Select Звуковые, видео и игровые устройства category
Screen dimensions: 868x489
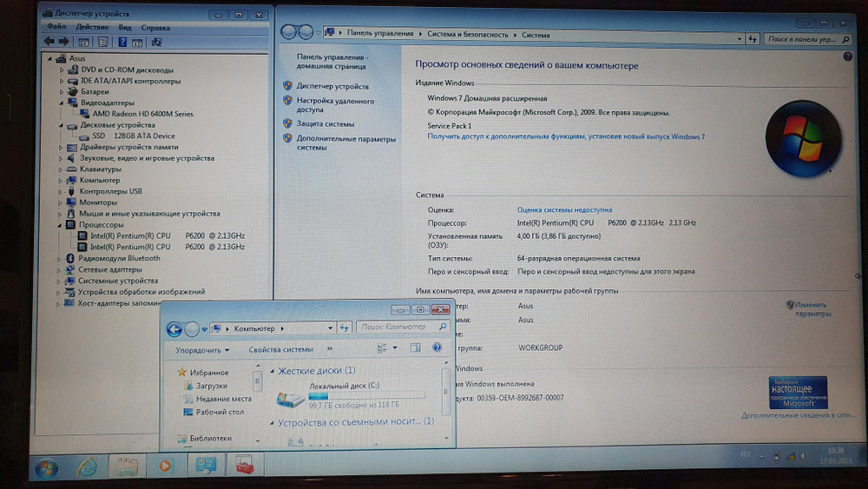pyautogui.click(x=147, y=158)
